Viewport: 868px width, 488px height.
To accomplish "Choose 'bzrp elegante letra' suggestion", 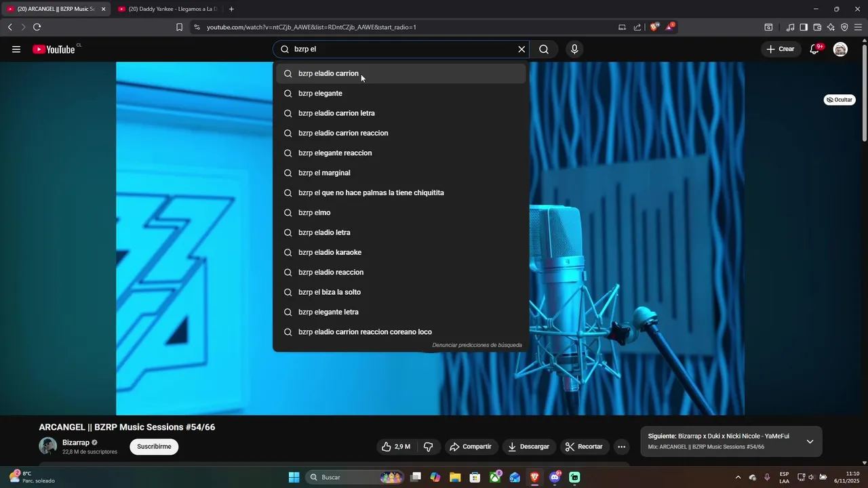I will [x=401, y=312].
